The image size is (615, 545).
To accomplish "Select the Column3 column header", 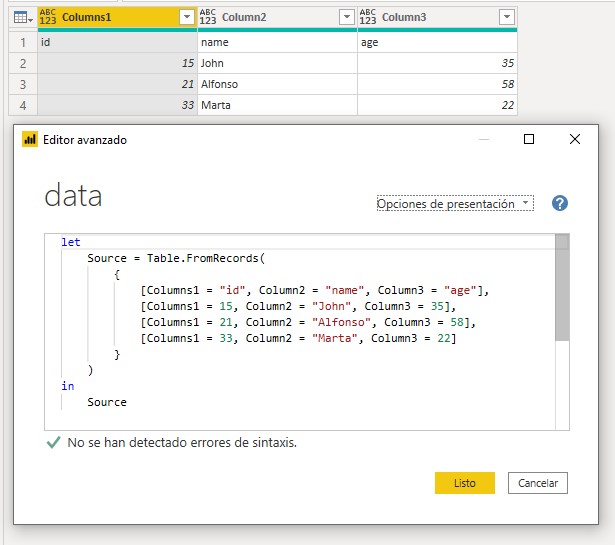I will [437, 17].
